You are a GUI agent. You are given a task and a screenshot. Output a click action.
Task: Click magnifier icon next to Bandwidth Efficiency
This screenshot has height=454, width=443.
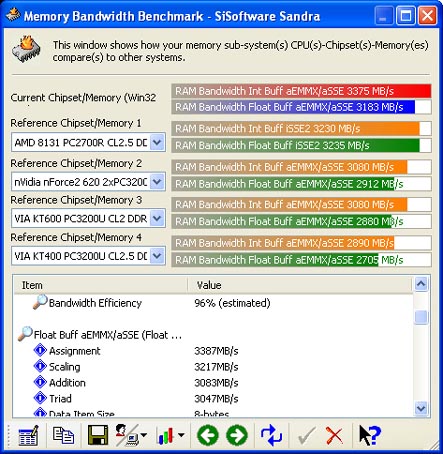[40, 302]
